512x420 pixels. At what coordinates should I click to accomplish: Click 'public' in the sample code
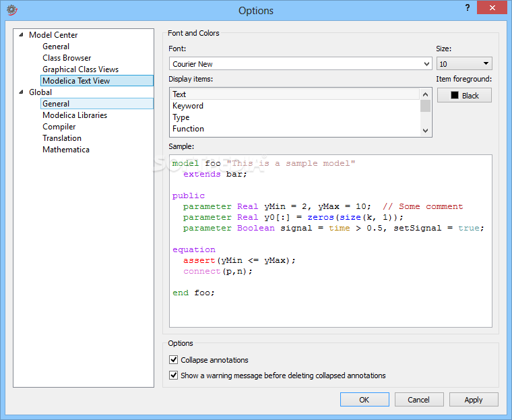(189, 196)
